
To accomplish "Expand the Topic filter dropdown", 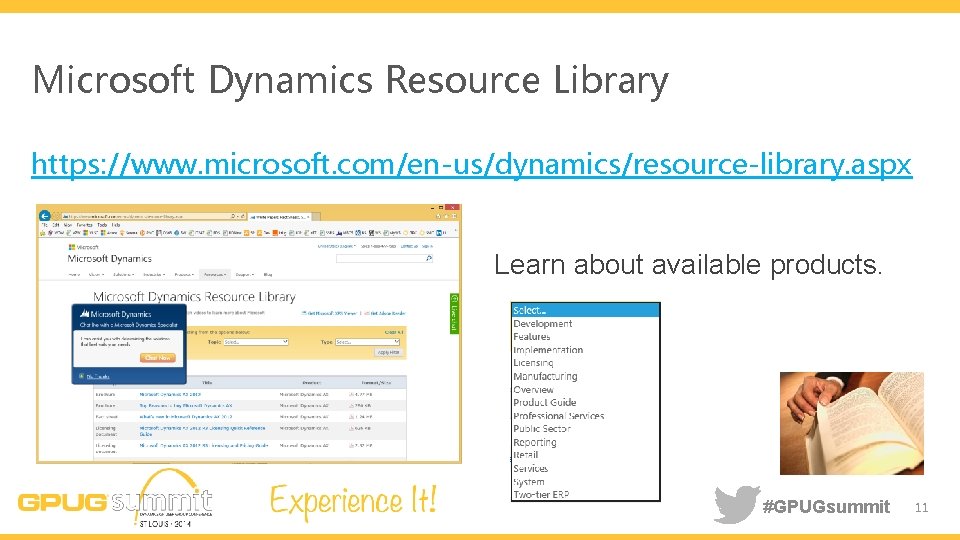I will click(255, 342).
